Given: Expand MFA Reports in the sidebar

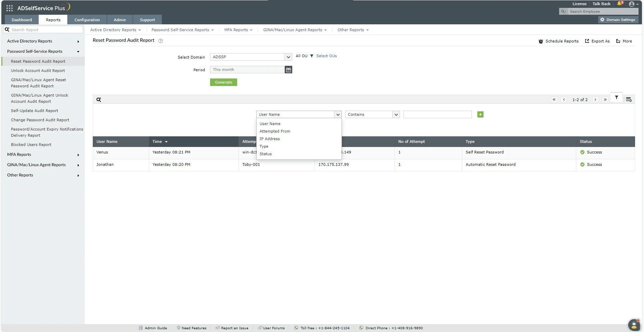Looking at the screenshot, I should [x=19, y=155].
